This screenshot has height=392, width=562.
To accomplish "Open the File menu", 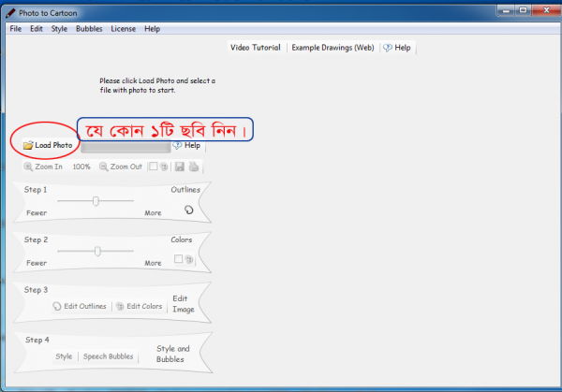I will click(x=15, y=29).
